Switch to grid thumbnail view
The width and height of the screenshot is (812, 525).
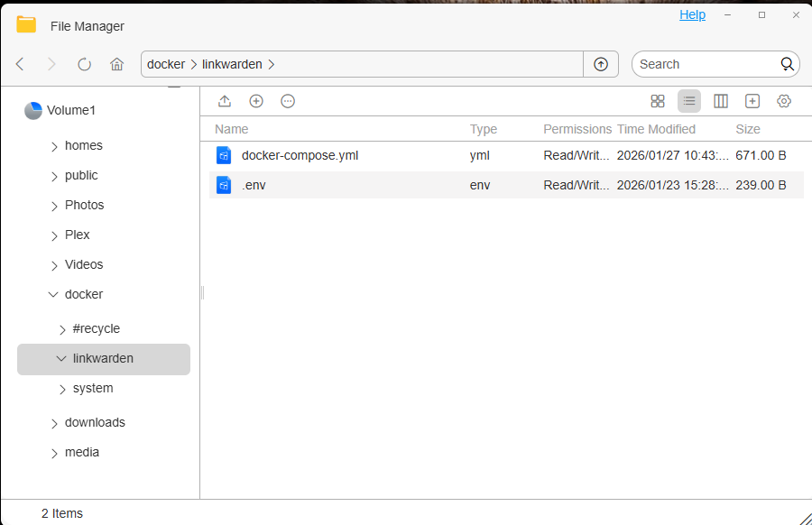[x=658, y=101]
